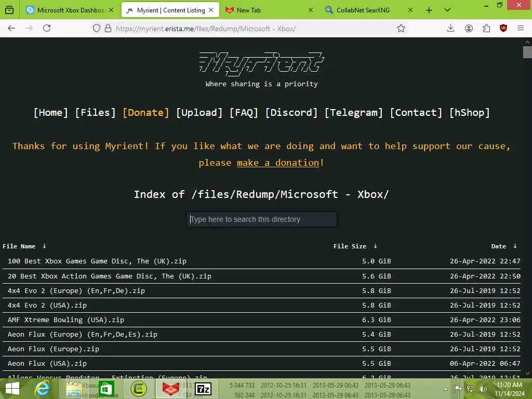Screen dimensions: 532x399
Task: Open the Firefox downloads panel
Action: point(450,29)
